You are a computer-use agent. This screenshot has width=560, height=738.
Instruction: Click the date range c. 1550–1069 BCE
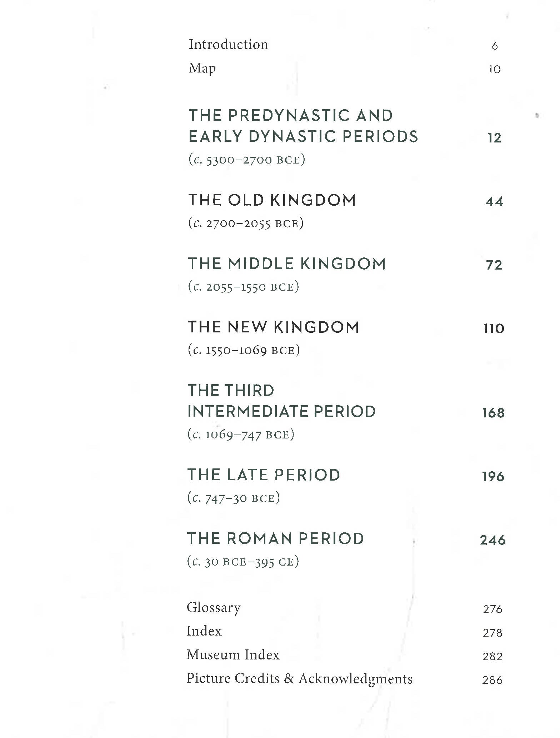[x=244, y=350]
